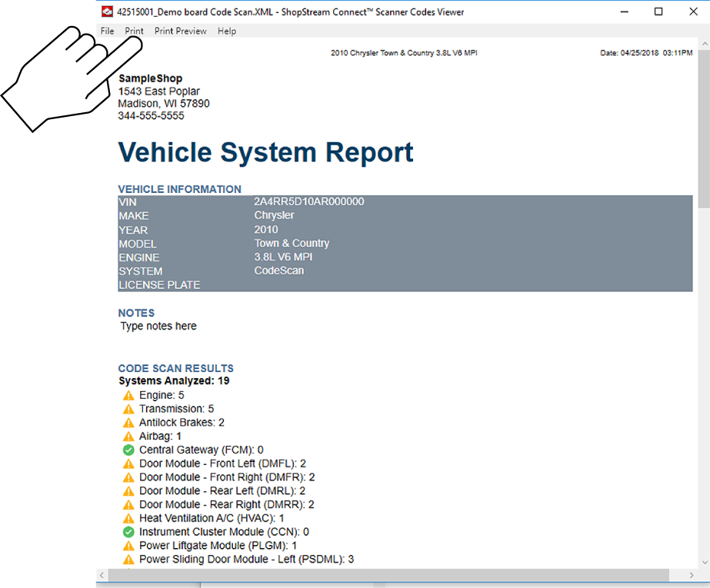Click the warning icon beside Engine
Viewport: 710px width, 588px height.
point(128,396)
